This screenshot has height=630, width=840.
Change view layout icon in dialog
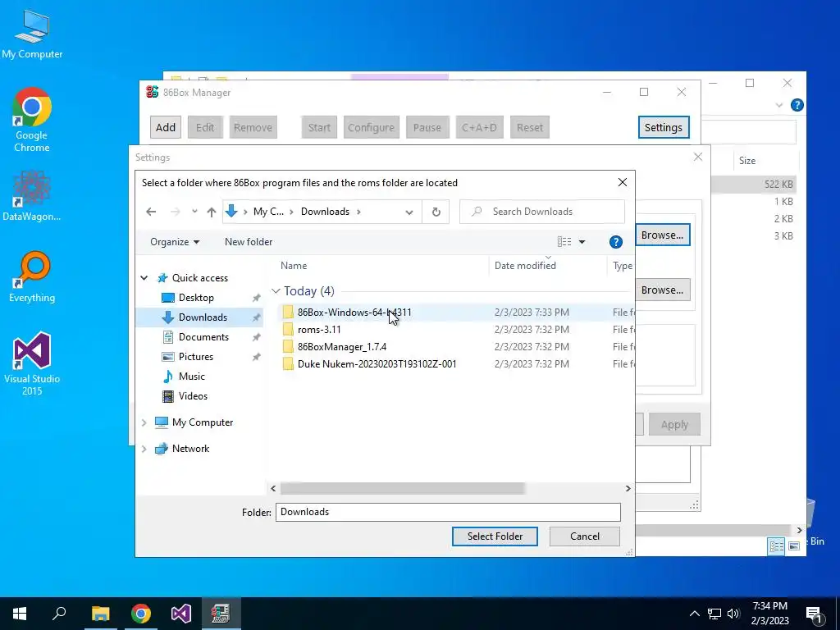point(564,242)
